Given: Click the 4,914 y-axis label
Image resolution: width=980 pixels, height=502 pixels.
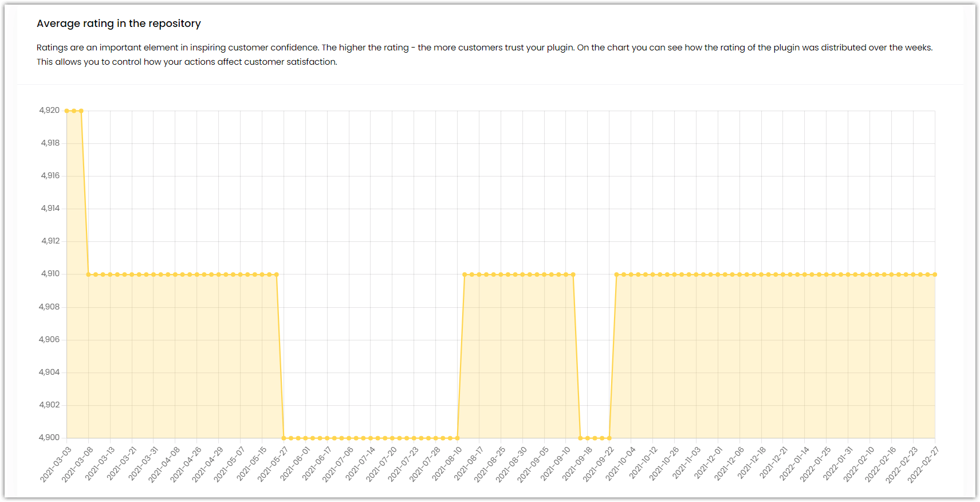Looking at the screenshot, I should pos(50,208).
